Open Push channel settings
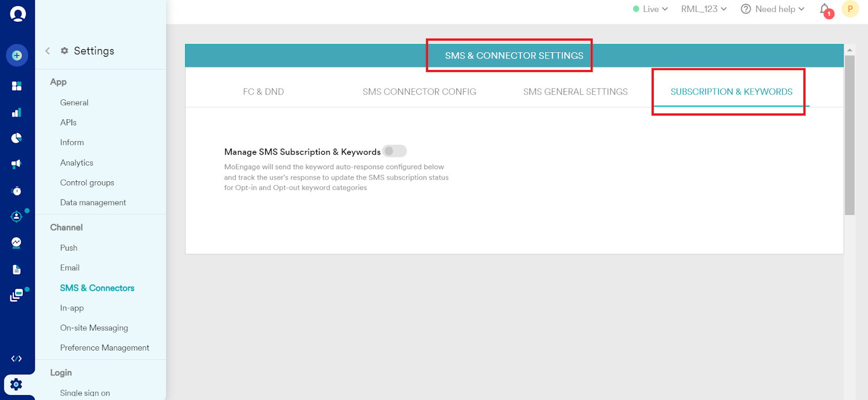Viewport: 868px width, 400px height. (69, 248)
